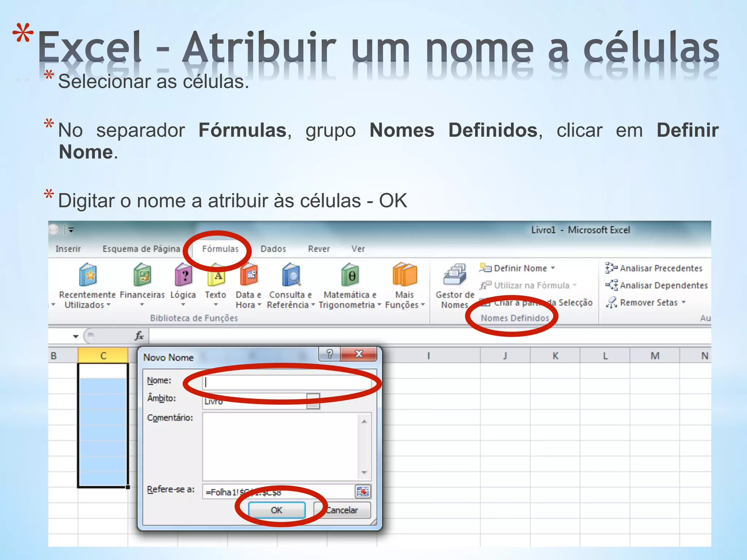747x560 pixels.
Task: Open Matemática e Trigonometria functions icon
Action: pyautogui.click(x=350, y=275)
